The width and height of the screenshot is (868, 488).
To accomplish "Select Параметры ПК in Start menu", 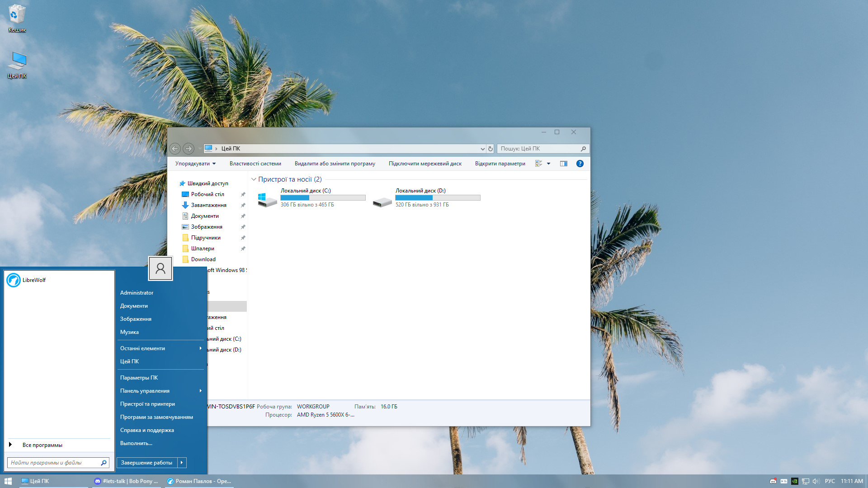I will click(x=139, y=378).
